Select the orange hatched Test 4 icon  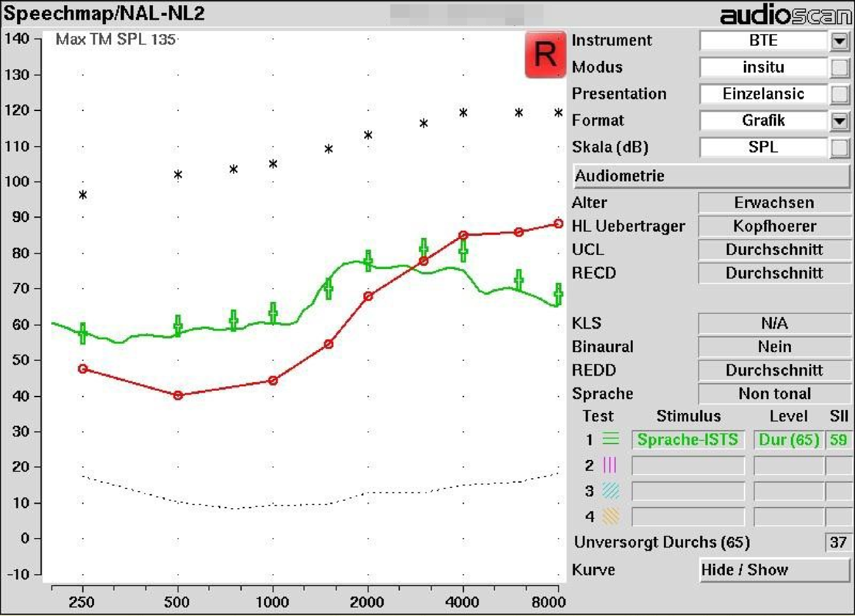tap(610, 516)
